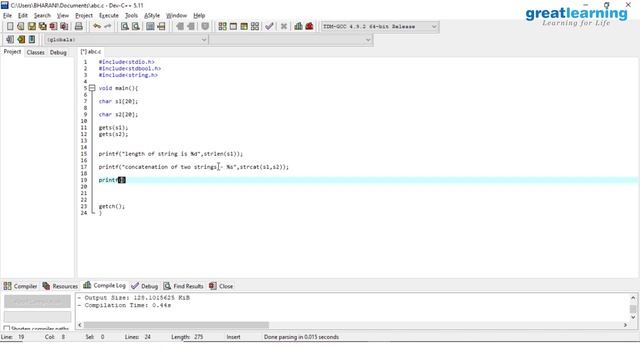This screenshot has height=360, width=640.
Task: Open the Tools menu
Action: click(131, 16)
